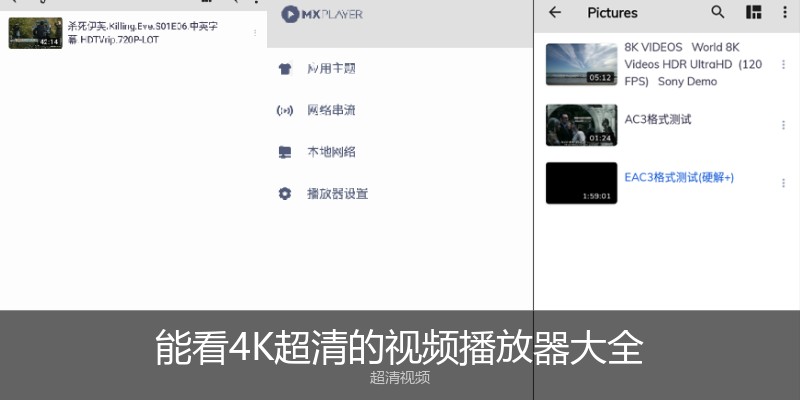The image size is (800, 400).
Task: Open more options for EAC3格式测试 video
Action: click(x=783, y=183)
